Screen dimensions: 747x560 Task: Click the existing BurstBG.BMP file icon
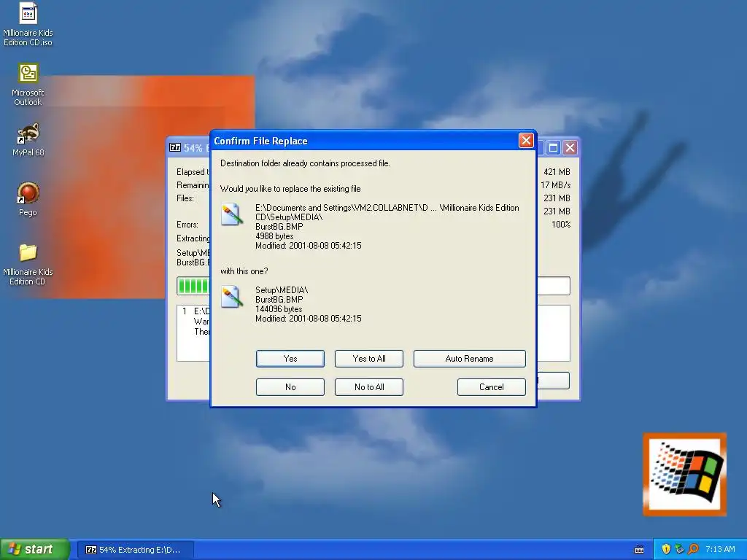coord(232,214)
